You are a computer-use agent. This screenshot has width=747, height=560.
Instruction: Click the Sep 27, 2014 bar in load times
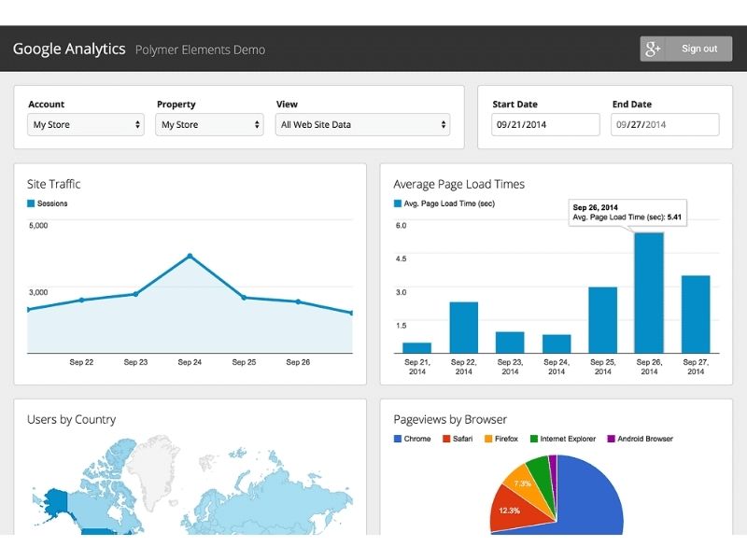(696, 315)
